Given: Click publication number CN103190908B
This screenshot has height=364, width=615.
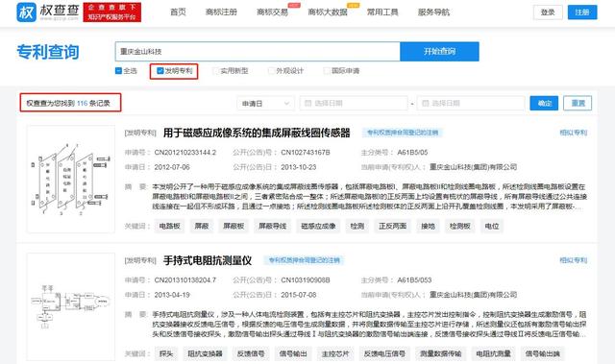Looking at the screenshot, I should tap(306, 280).
